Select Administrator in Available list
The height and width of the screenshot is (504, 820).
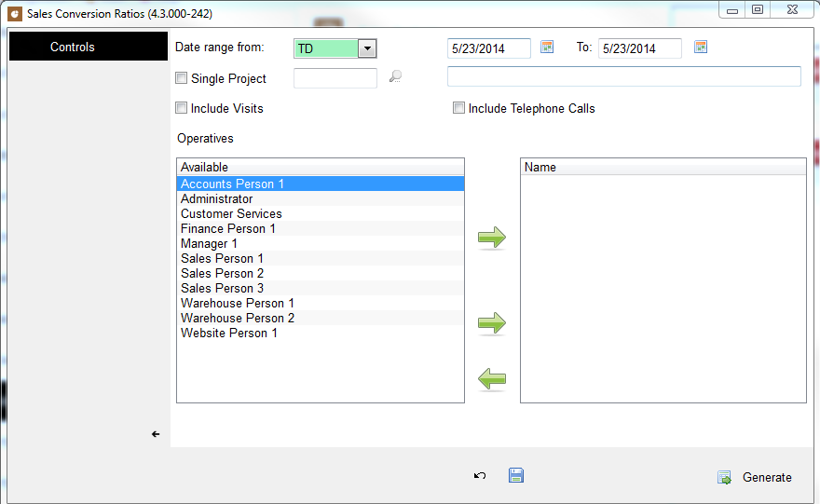point(320,198)
